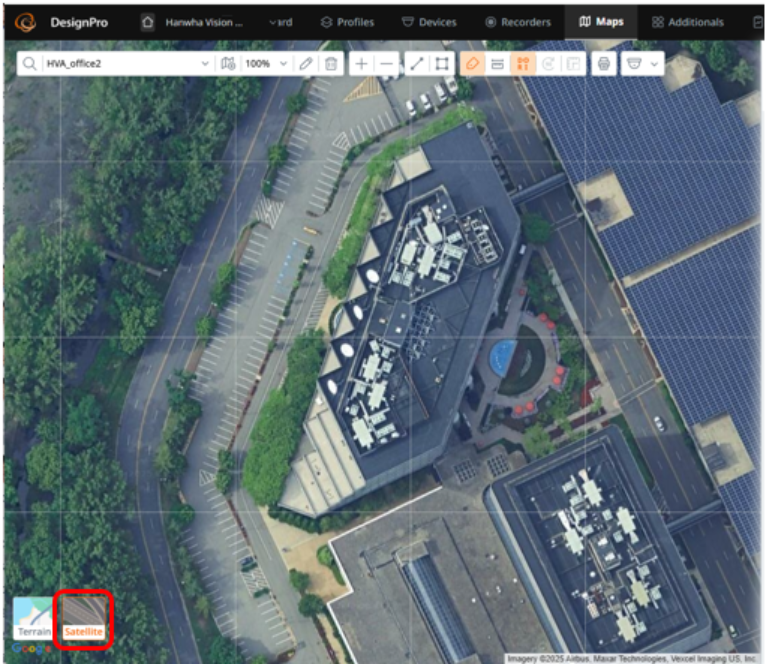Select the Satellite map view thumbnail

84,618
